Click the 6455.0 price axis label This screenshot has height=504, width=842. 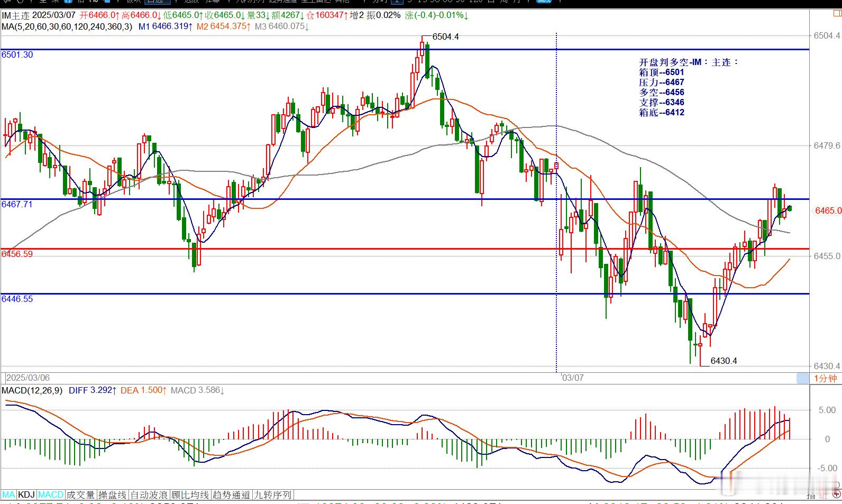point(827,256)
